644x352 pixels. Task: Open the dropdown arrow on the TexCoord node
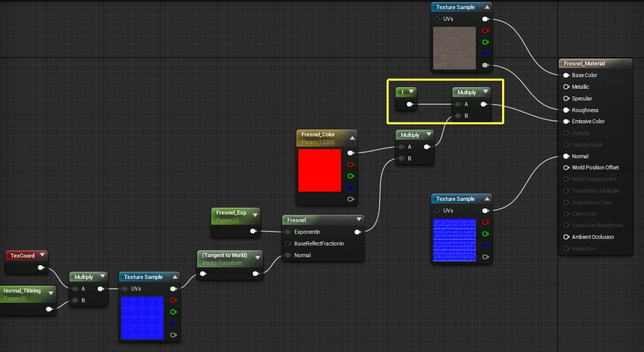[43, 255]
